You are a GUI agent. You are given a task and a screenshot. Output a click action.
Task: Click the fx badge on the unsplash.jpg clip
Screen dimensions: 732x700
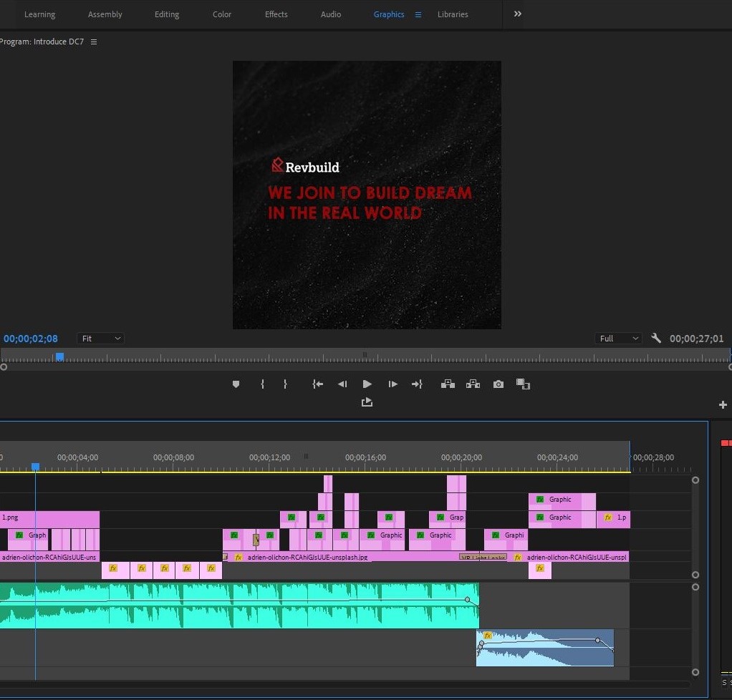point(239,557)
